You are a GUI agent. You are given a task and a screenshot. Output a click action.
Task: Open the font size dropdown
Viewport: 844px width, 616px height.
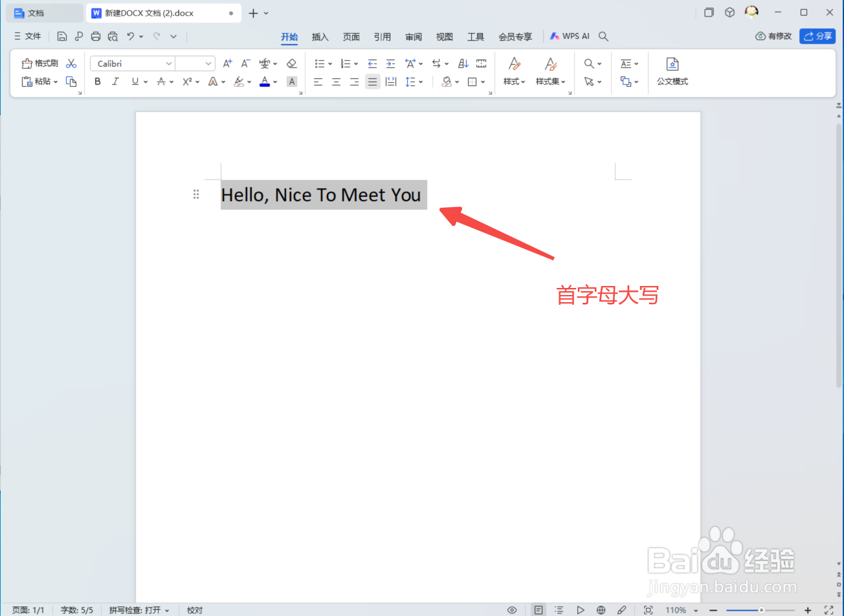pos(208,63)
